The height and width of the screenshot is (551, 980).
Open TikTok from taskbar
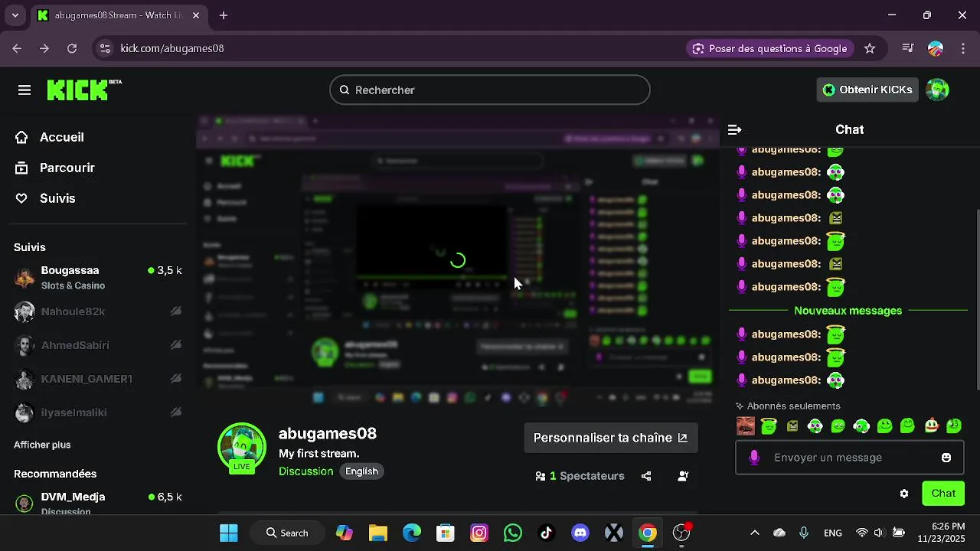[x=547, y=533]
